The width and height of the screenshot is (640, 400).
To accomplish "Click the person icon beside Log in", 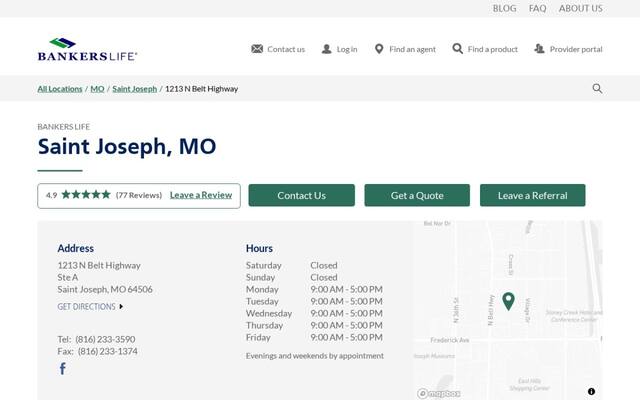I will coord(327,49).
